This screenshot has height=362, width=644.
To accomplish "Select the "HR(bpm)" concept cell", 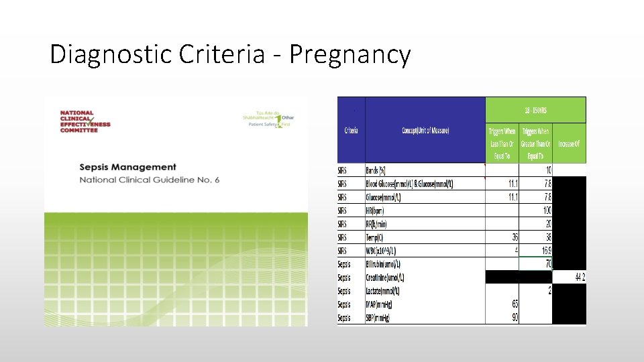I will pyautogui.click(x=425, y=210).
